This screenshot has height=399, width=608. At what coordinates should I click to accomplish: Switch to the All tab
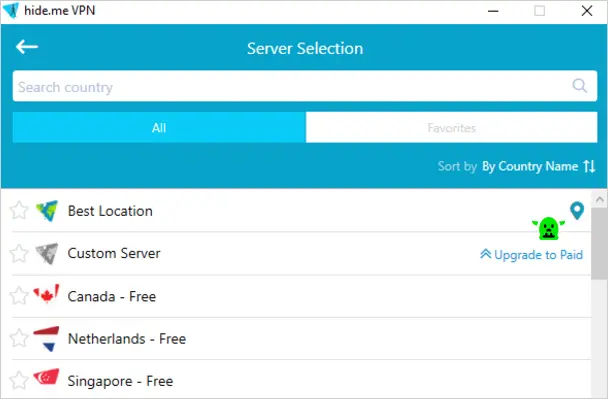[159, 128]
